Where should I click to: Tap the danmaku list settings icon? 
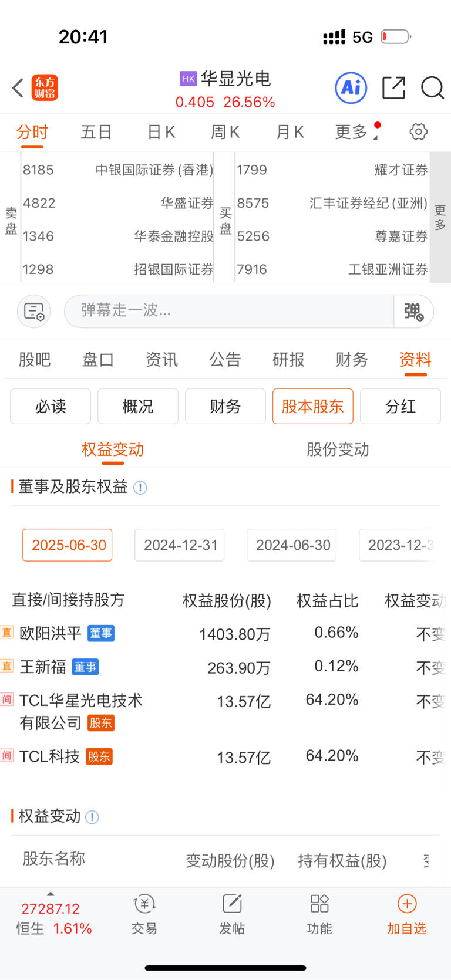34,311
